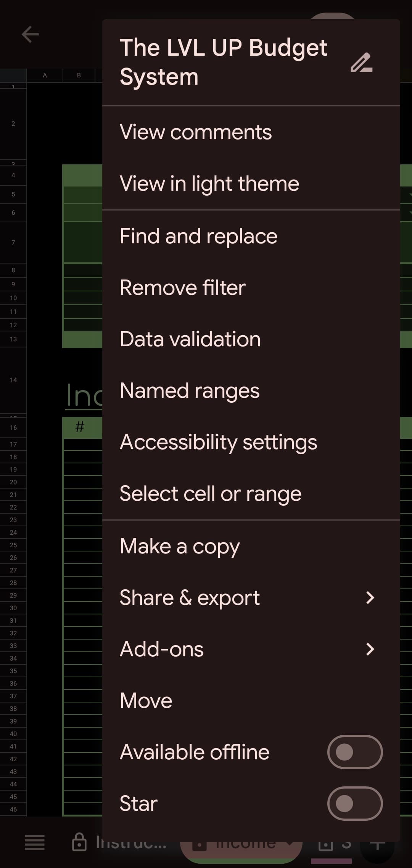The height and width of the screenshot is (868, 412).
Task: Select Remove filter option
Action: pos(251,288)
